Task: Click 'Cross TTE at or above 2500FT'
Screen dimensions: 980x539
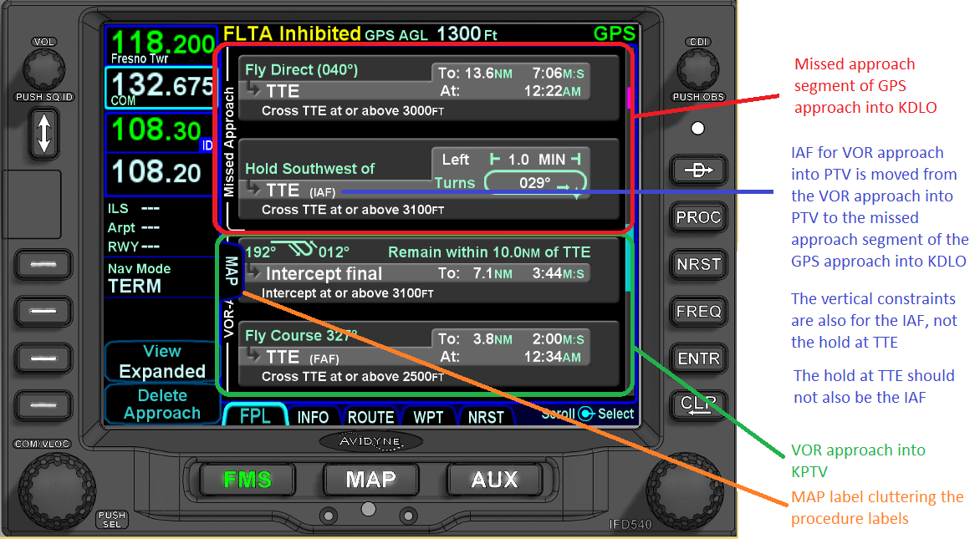Action: coord(353,377)
